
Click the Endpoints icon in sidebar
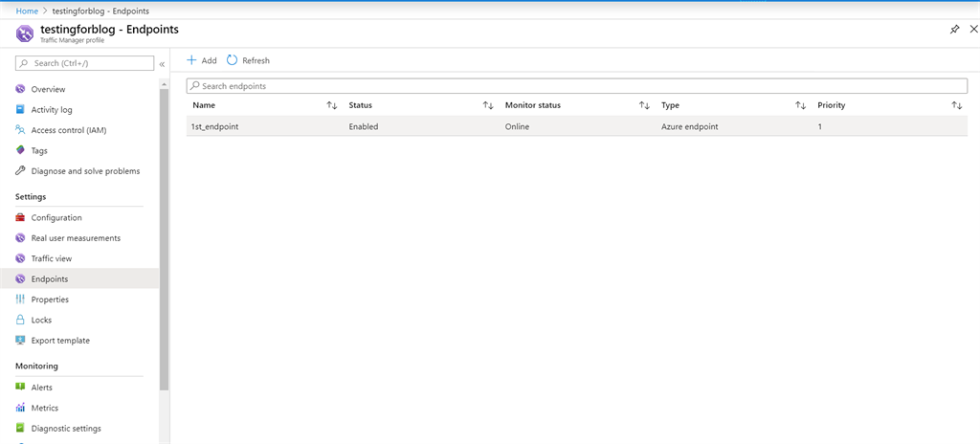point(20,278)
